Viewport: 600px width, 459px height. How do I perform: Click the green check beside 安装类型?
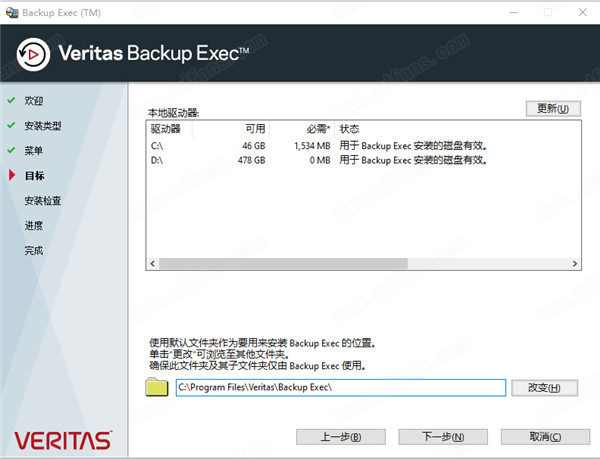point(11,125)
